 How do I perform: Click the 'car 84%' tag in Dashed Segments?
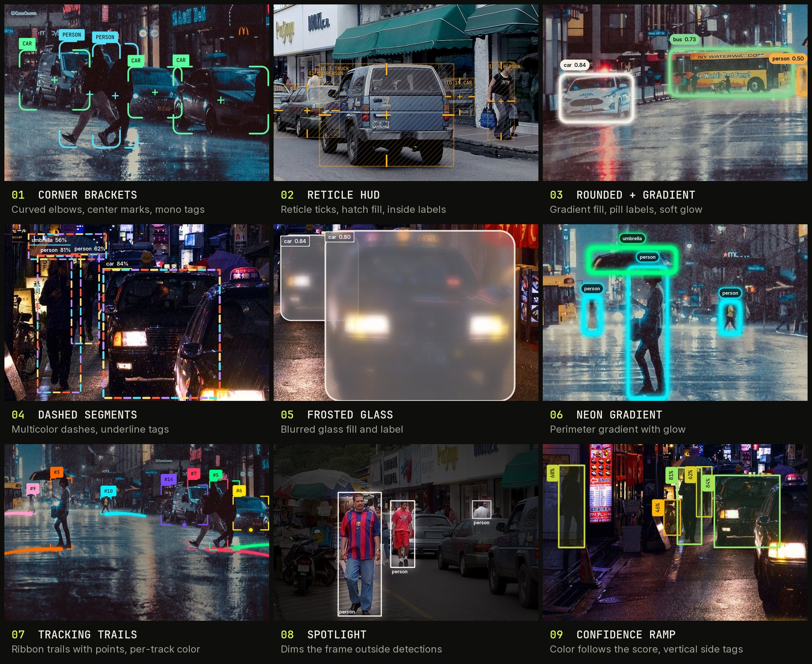click(x=117, y=264)
